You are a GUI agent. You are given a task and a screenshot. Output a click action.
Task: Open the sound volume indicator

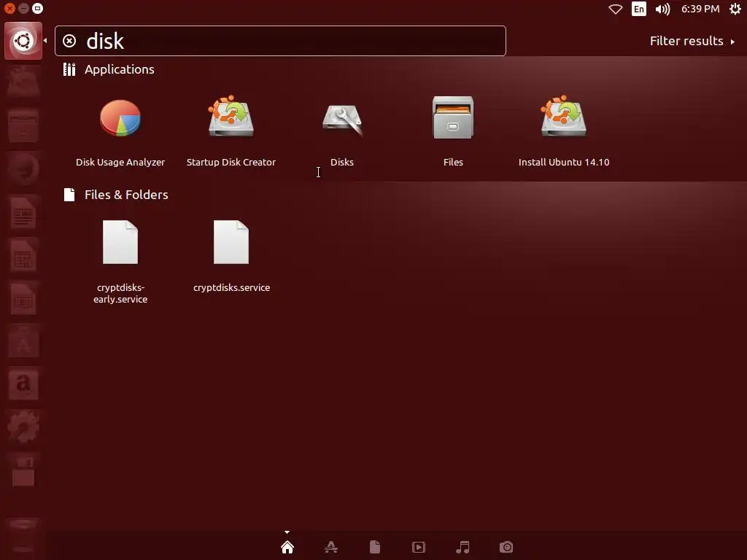tap(662, 9)
